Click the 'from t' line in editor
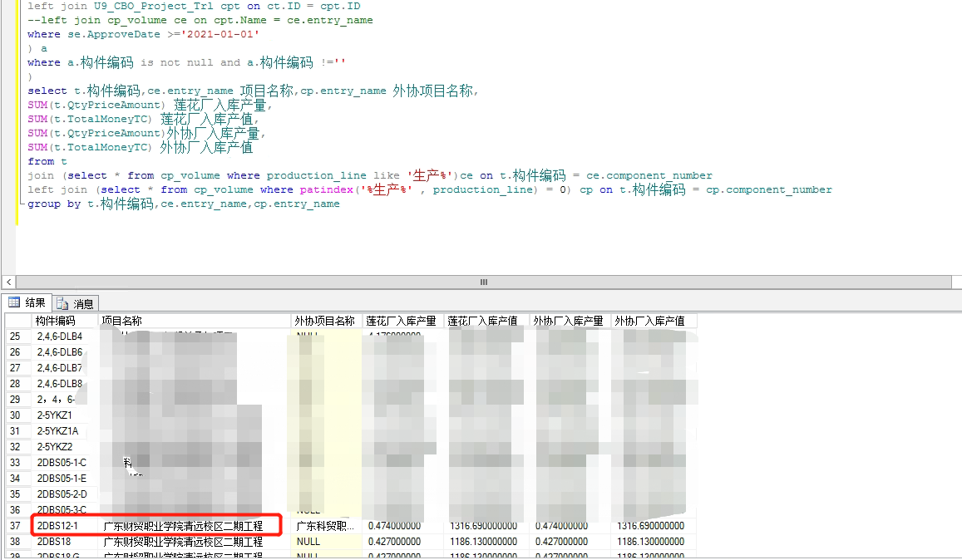Image resolution: width=962 pixels, height=560 pixels. (47, 161)
